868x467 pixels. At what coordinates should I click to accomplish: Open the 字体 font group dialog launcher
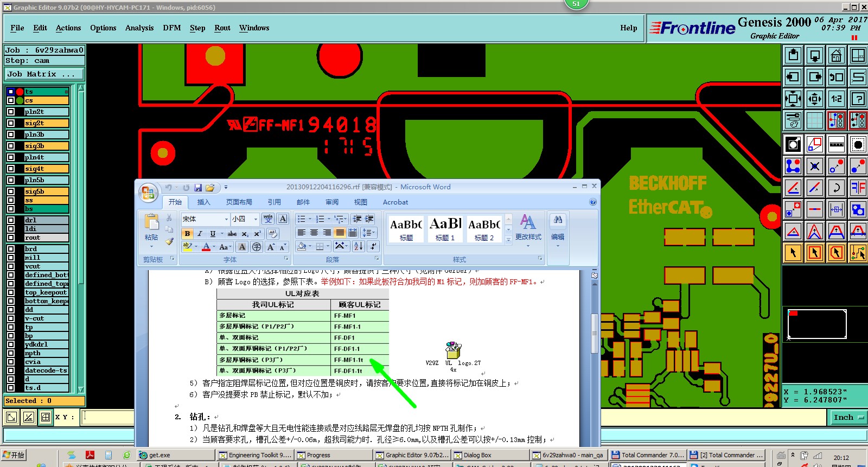point(286,259)
